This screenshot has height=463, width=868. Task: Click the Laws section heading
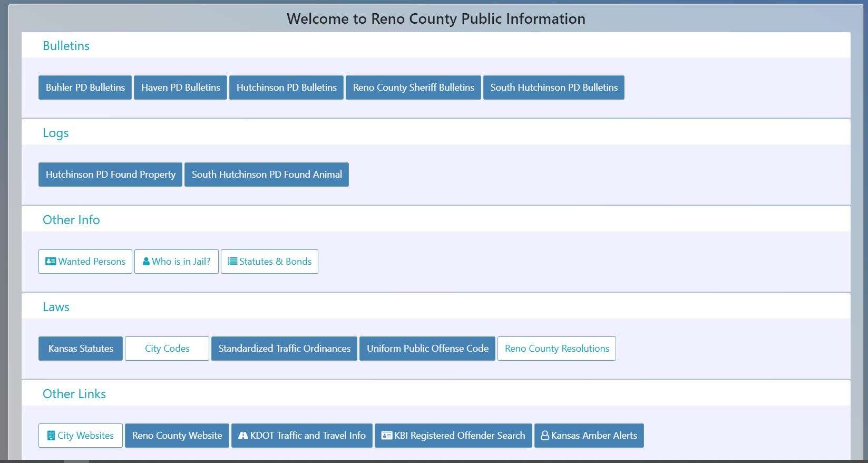click(56, 307)
